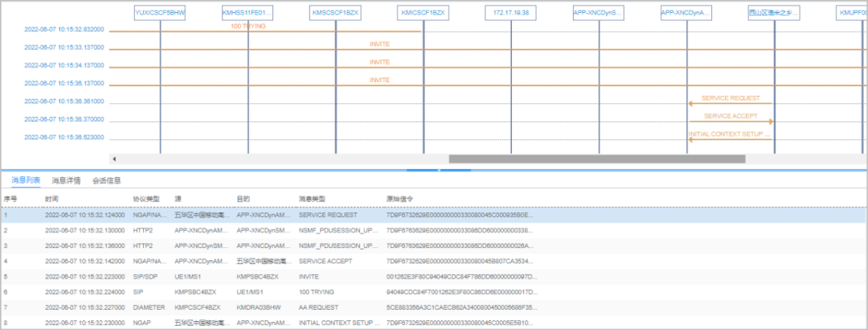Click the 原始信令 column header
Image resolution: width=868 pixels, height=330 pixels.
click(x=399, y=199)
